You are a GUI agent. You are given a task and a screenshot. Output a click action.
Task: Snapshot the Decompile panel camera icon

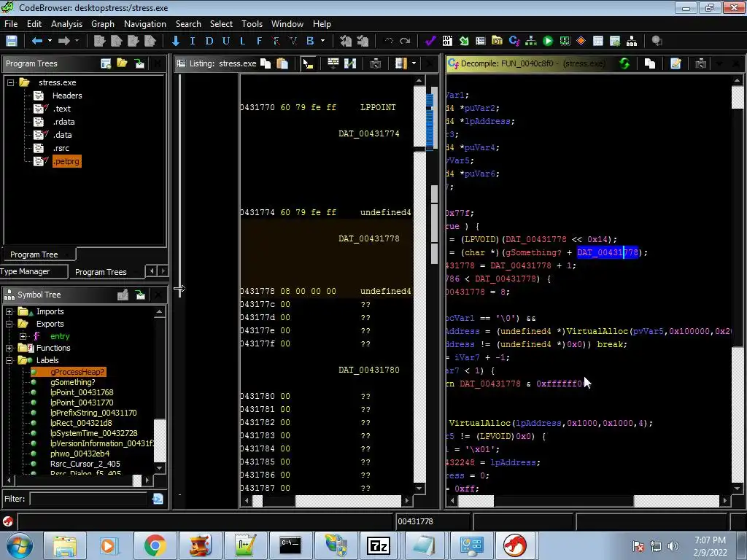click(700, 63)
